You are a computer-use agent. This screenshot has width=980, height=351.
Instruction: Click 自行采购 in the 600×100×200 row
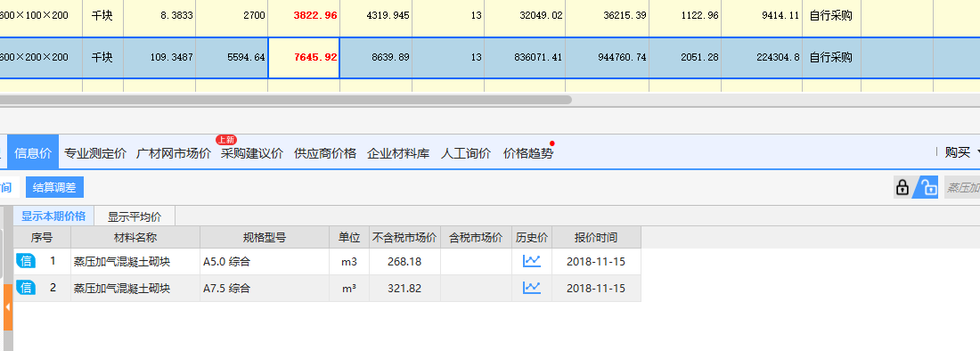[x=831, y=16]
